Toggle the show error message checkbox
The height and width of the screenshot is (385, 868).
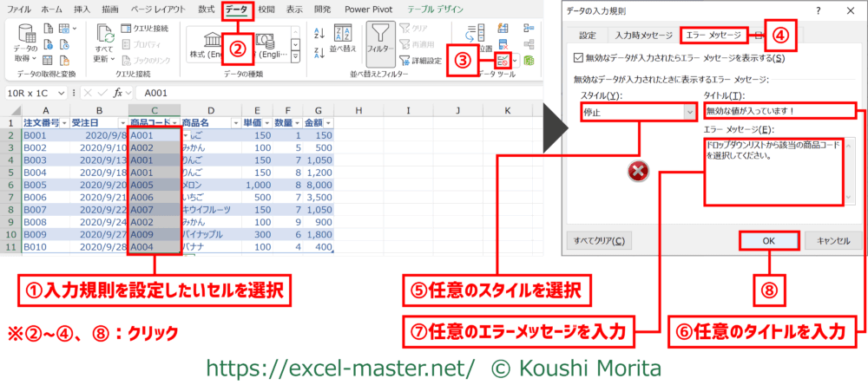click(579, 58)
